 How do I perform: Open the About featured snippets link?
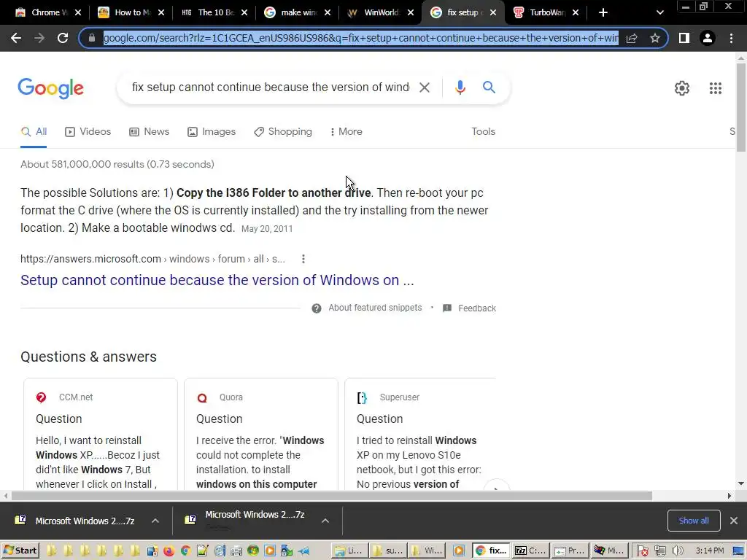click(375, 308)
